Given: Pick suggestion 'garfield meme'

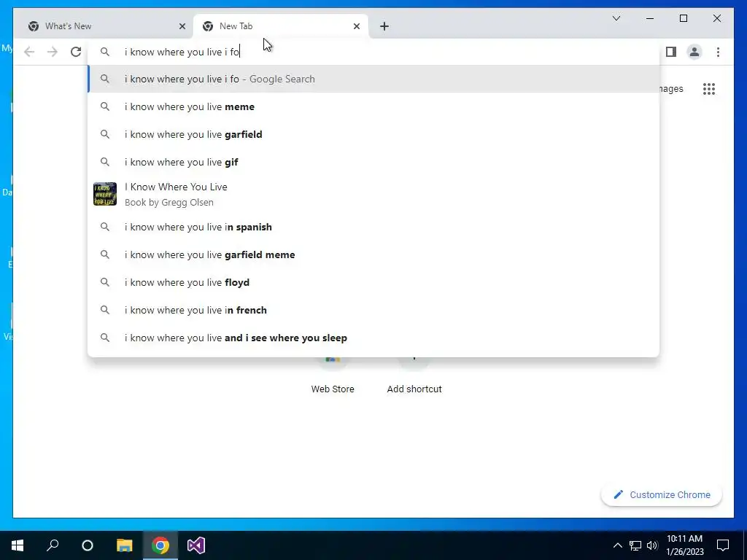Looking at the screenshot, I should 374,254.
